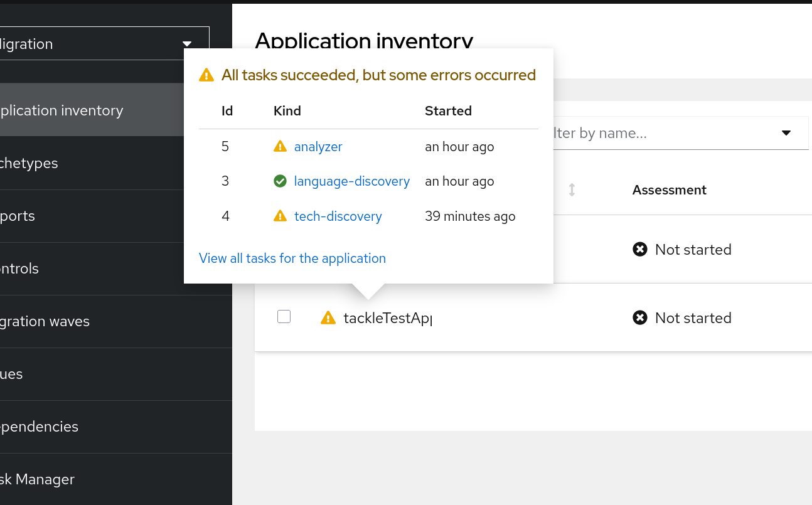Click the Not started icon for tackleTestApp

[640, 318]
